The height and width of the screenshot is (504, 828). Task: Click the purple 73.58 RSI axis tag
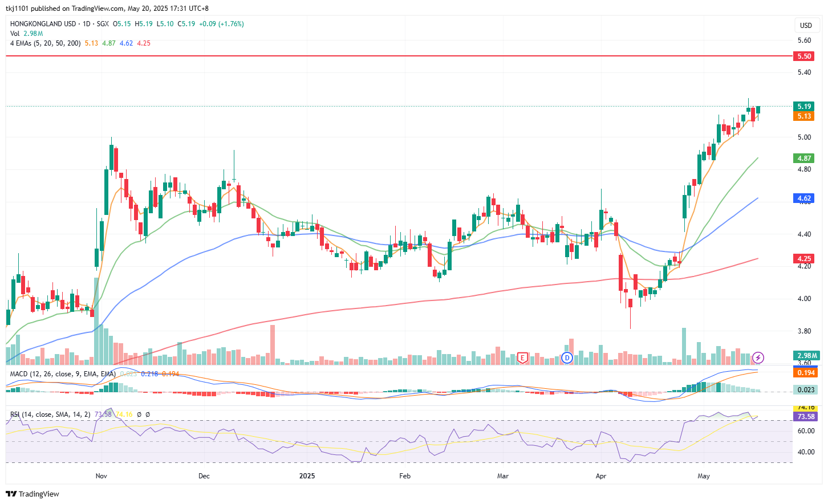pos(806,417)
